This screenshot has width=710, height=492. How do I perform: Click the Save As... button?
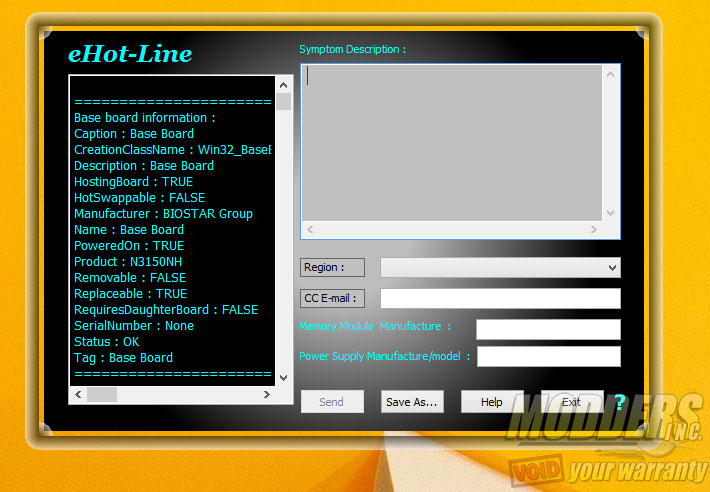click(x=412, y=401)
